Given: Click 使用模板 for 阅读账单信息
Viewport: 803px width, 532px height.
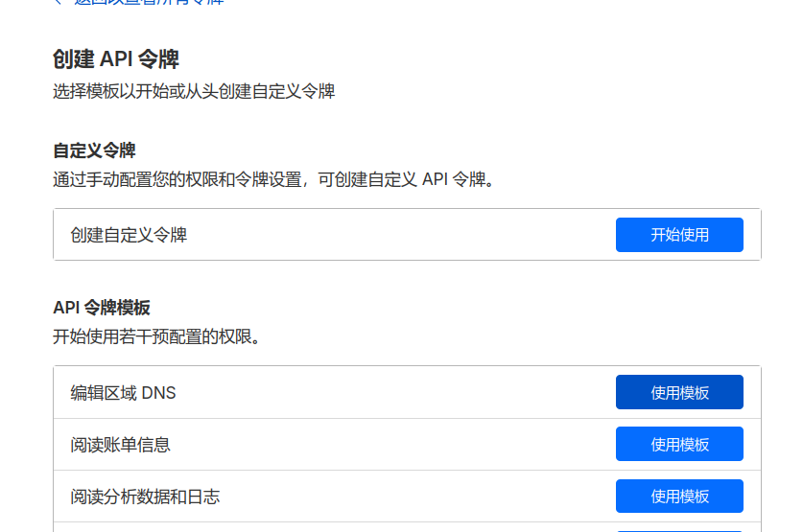Looking at the screenshot, I should [x=679, y=445].
